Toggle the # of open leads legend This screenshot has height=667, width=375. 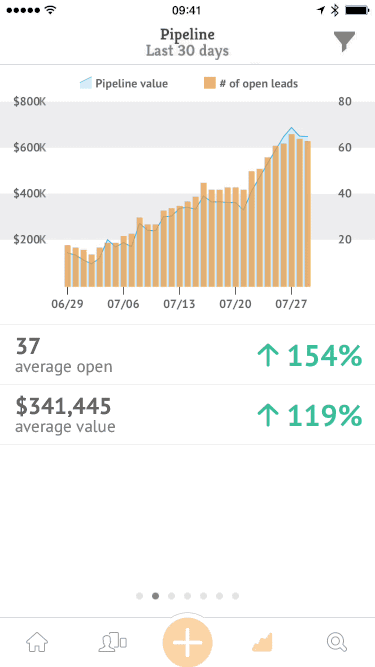point(251,83)
